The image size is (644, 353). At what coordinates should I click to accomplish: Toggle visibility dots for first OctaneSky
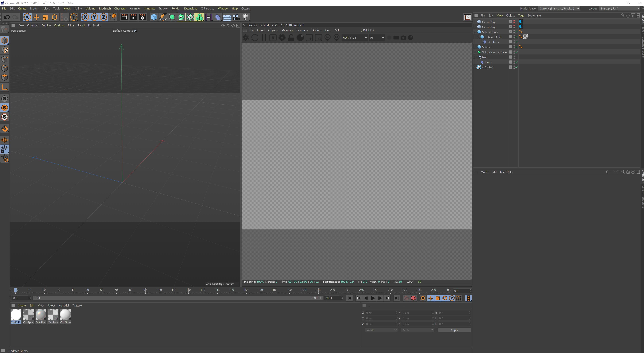[x=514, y=22]
